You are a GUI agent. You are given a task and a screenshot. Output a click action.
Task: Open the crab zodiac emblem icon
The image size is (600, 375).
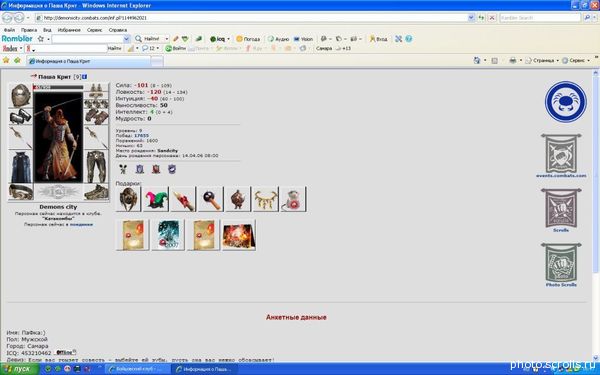click(x=565, y=102)
